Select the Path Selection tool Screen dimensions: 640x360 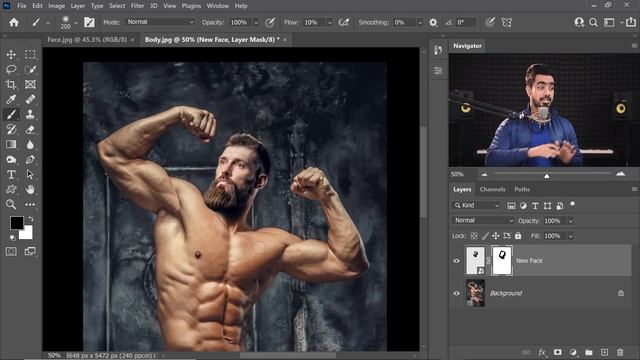point(30,175)
